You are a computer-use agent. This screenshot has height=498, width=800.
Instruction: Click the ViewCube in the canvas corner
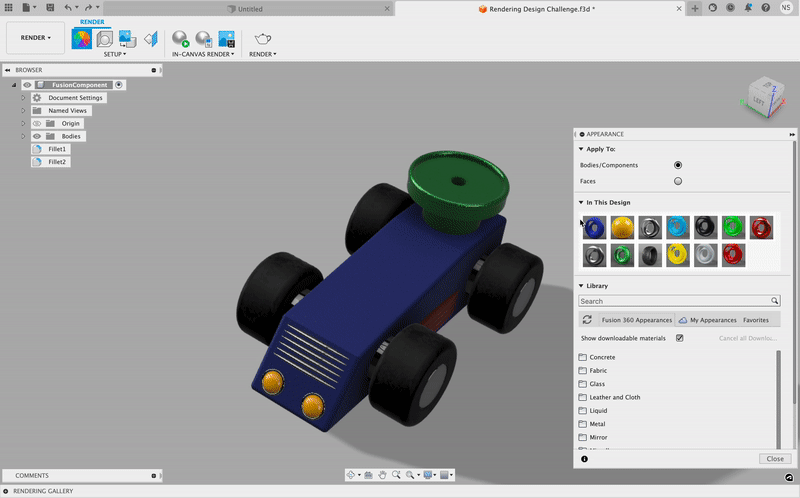[764, 98]
